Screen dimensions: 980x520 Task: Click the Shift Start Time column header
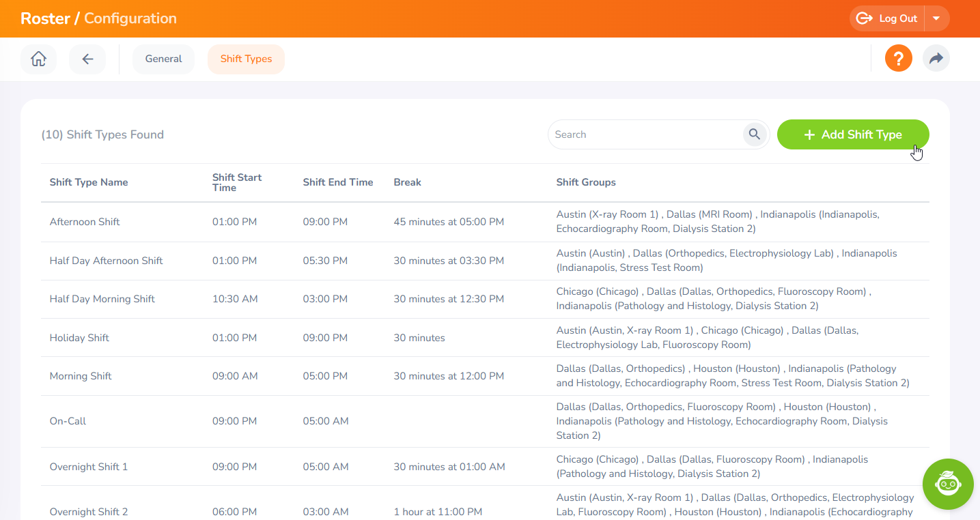237,182
